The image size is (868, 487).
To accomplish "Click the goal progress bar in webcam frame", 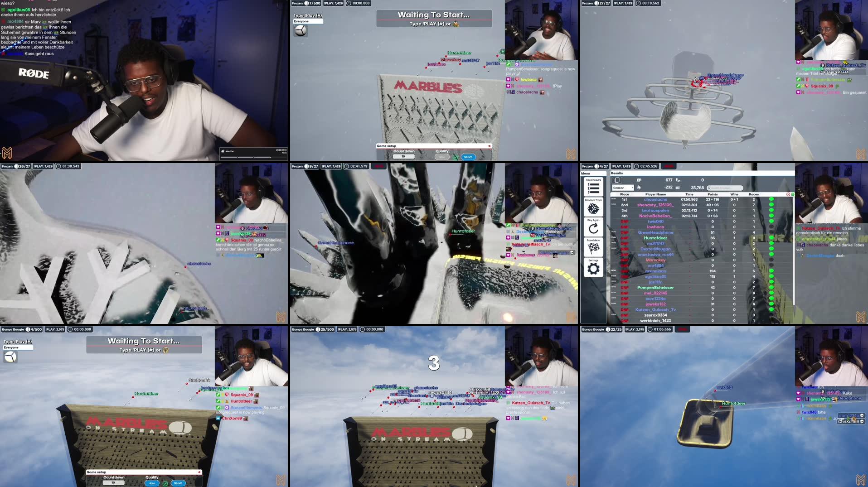I will (254, 157).
